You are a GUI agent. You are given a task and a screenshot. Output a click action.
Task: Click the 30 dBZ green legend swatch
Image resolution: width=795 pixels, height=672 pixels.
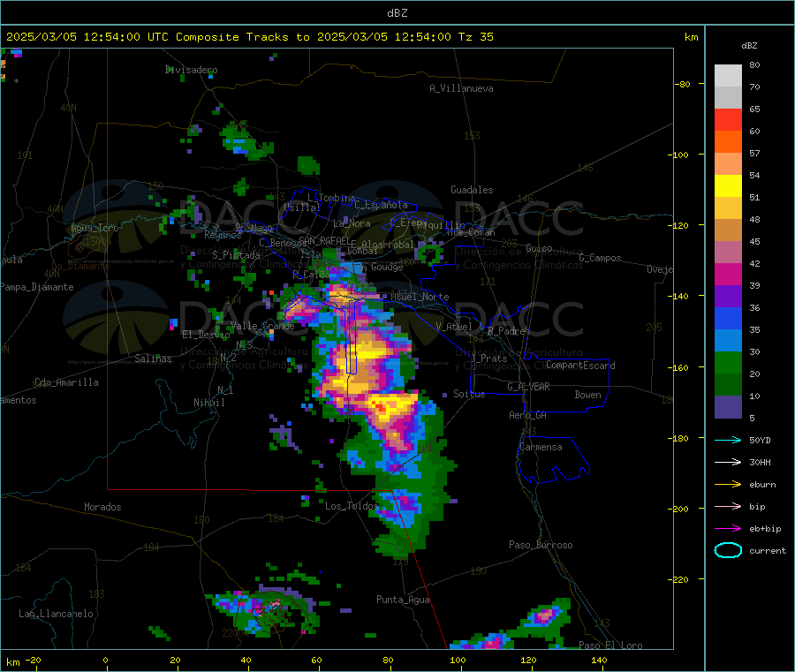point(728,362)
